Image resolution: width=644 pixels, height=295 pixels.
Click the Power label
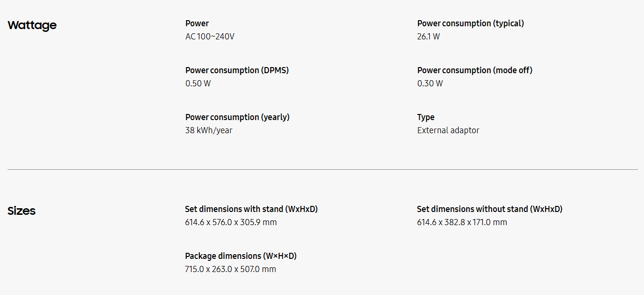(197, 23)
